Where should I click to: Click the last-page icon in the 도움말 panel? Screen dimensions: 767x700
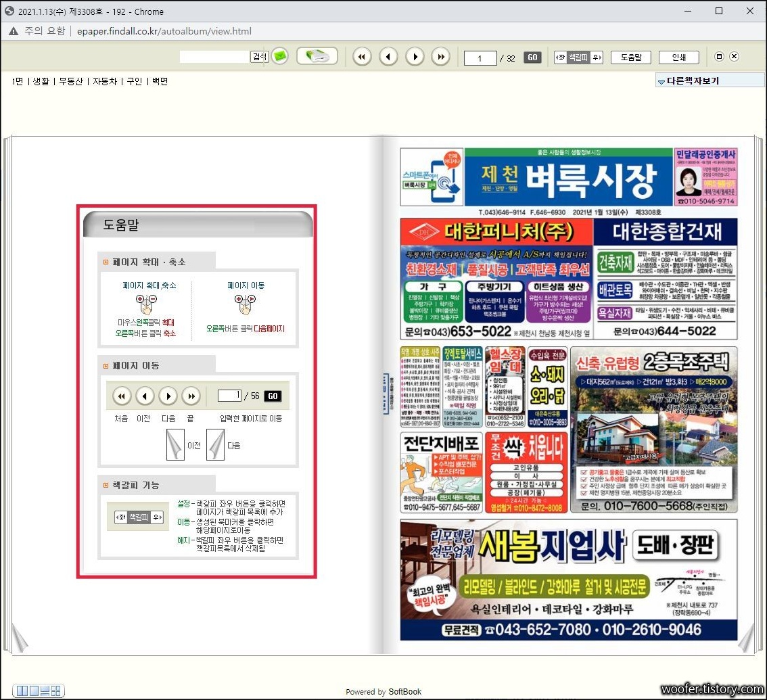click(191, 396)
